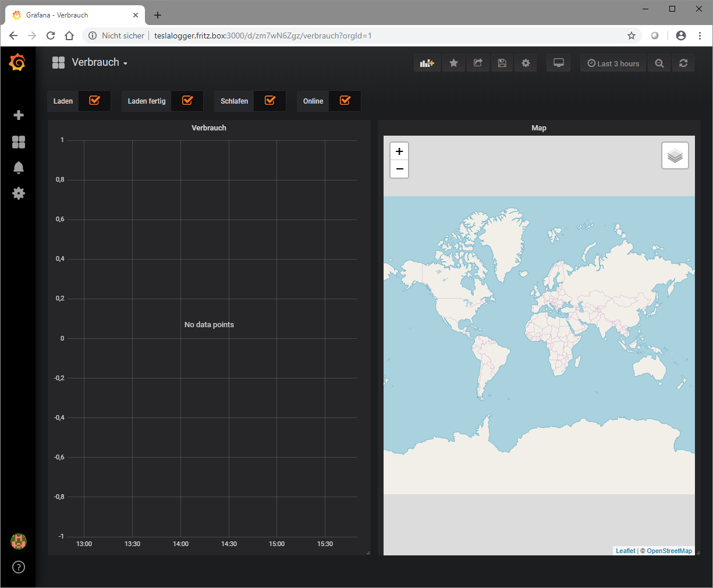Star this dashboard as favorite
The width and height of the screenshot is (713, 588).
[x=453, y=63]
